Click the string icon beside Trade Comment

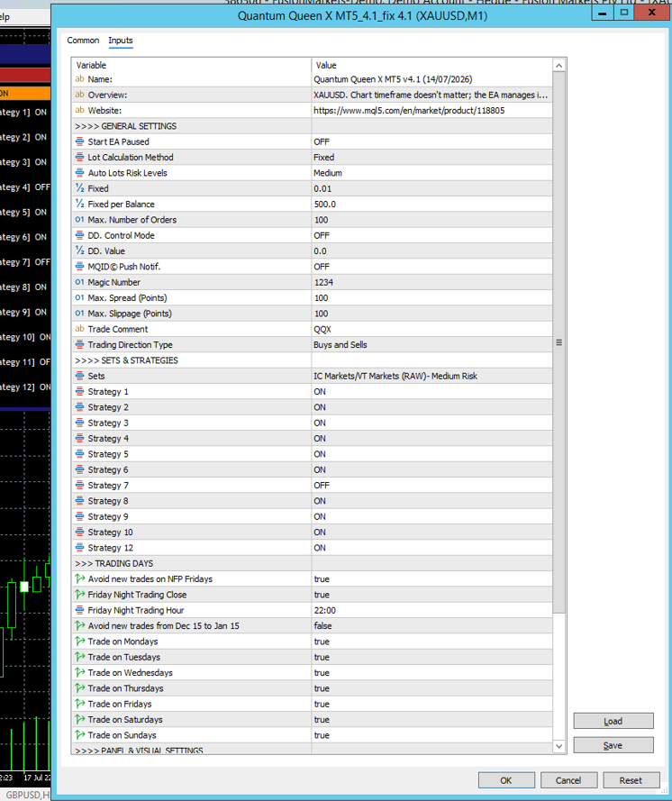click(x=79, y=329)
